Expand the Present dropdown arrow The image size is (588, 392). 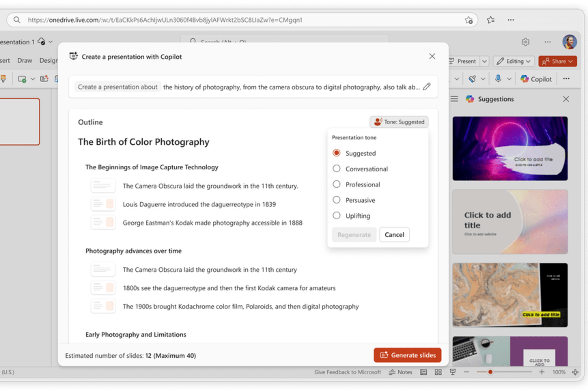[484, 61]
